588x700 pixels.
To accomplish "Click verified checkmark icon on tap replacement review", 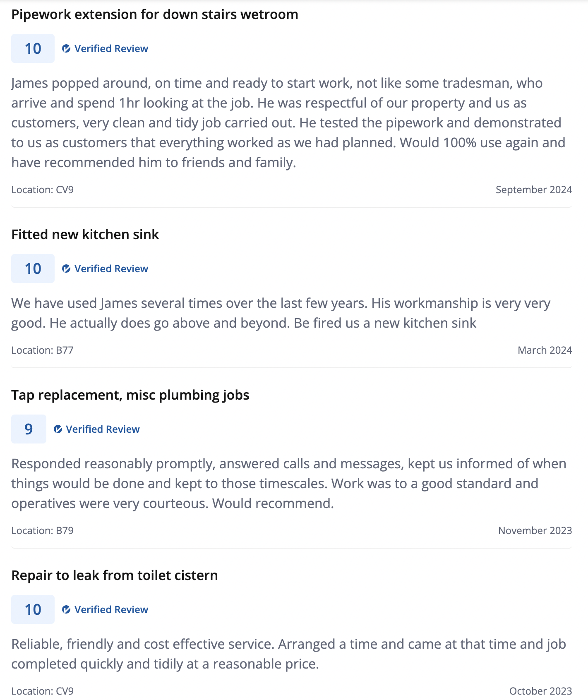I will click(x=58, y=429).
